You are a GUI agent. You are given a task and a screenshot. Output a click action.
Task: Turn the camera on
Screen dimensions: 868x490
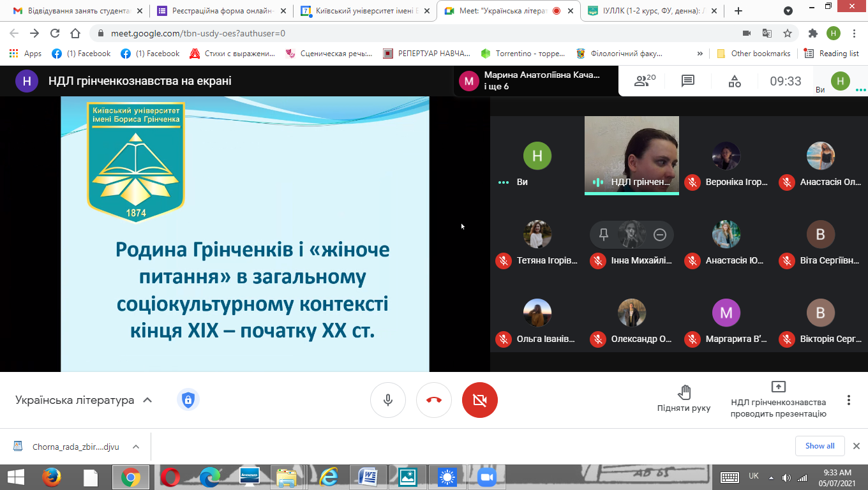point(480,400)
